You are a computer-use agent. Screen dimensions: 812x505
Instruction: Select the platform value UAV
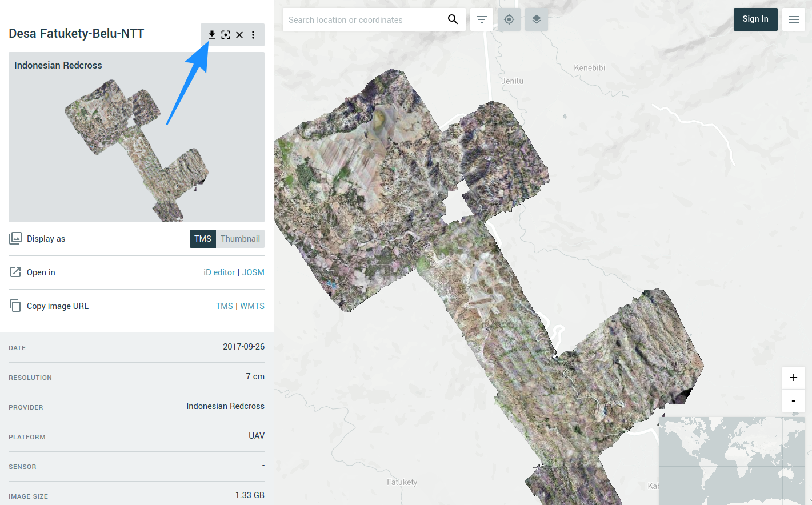[x=257, y=436]
